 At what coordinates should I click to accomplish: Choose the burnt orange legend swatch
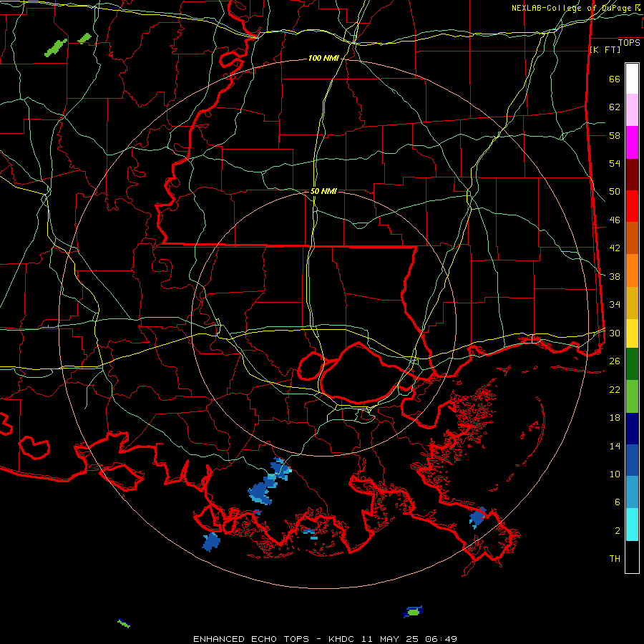click(x=632, y=238)
